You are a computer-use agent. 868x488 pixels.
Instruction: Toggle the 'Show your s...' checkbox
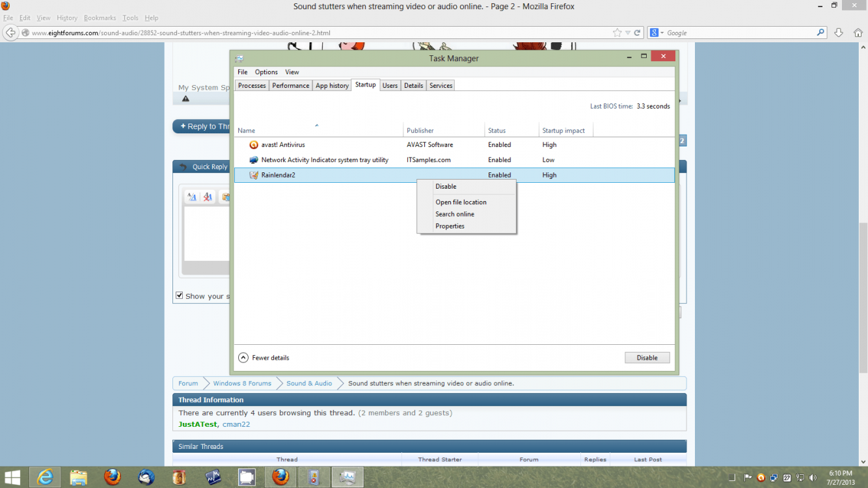coord(180,295)
